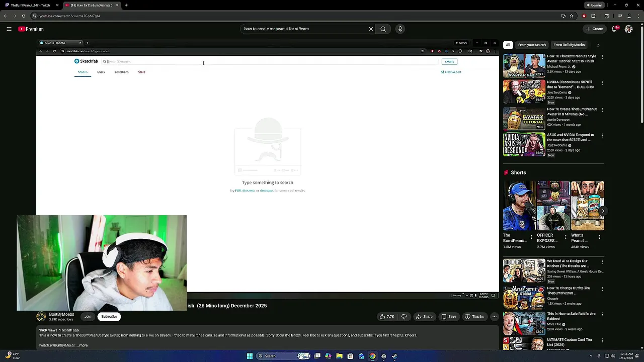The width and height of the screenshot is (644, 362).
Task: Go back in Chrome history
Action: tap(5, 16)
